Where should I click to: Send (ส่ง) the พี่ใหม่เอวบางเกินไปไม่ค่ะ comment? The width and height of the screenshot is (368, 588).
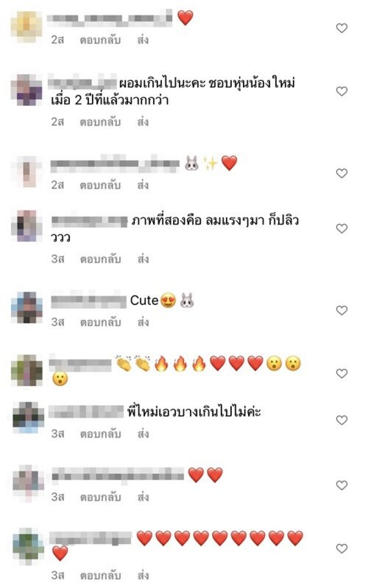click(143, 434)
